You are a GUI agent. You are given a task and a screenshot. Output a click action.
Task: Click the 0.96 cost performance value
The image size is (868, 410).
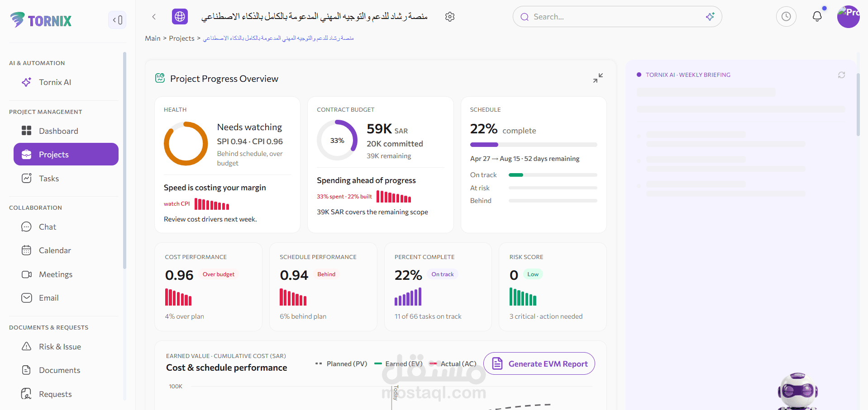pos(179,275)
